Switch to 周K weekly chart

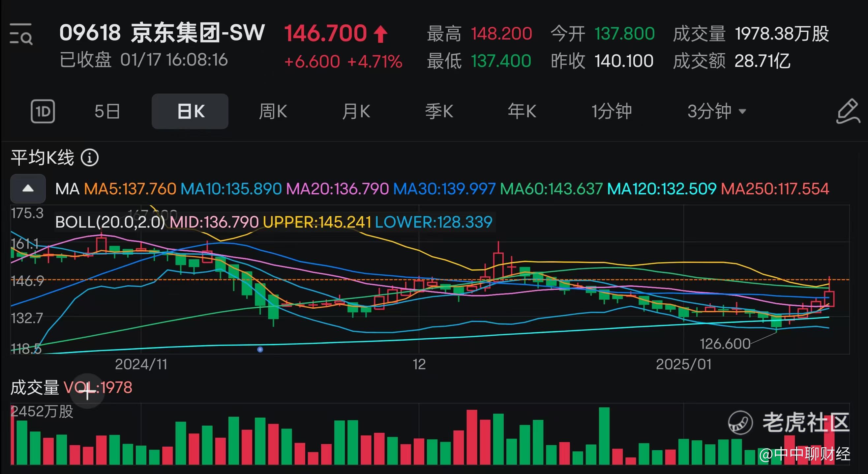pos(273,111)
